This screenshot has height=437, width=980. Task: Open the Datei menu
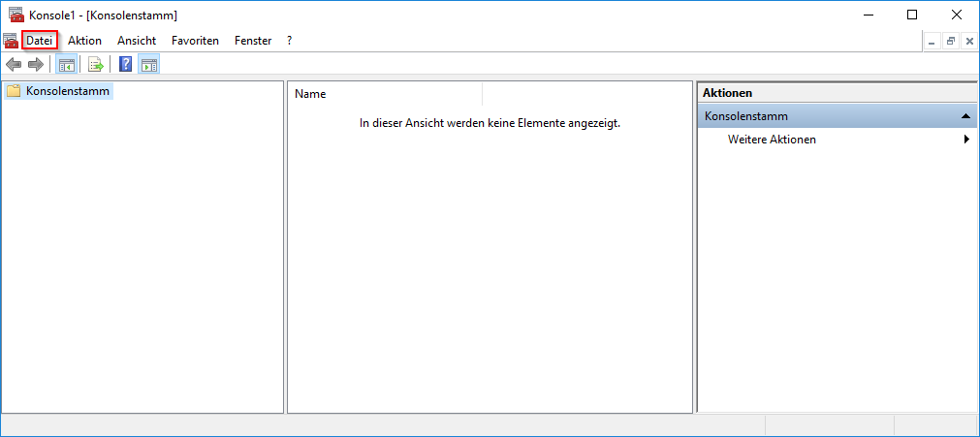click(40, 41)
